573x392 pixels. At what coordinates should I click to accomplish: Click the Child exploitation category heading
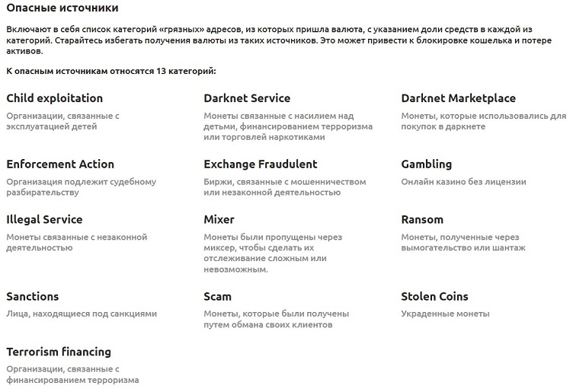[54, 98]
